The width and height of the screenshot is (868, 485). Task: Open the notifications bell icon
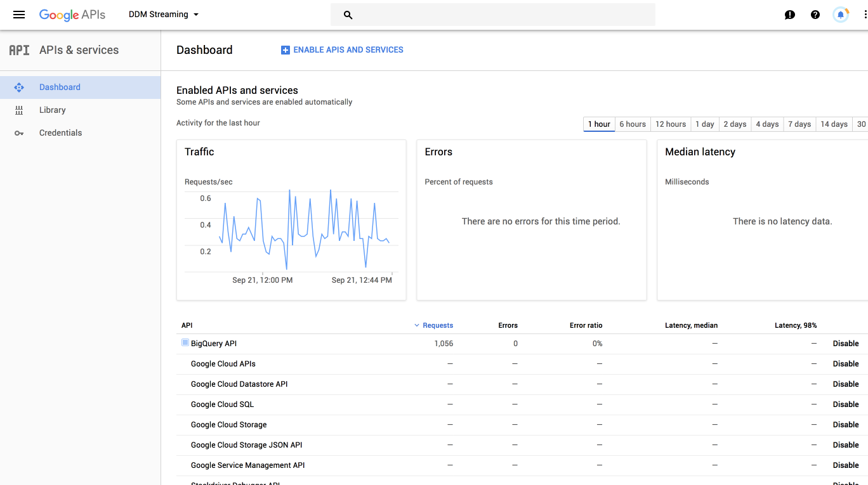(x=841, y=15)
